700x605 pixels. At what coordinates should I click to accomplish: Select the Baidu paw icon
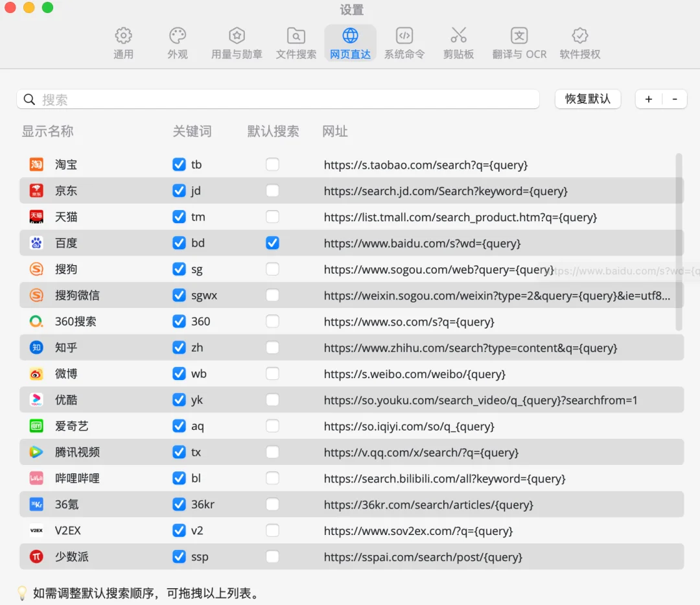pos(36,243)
